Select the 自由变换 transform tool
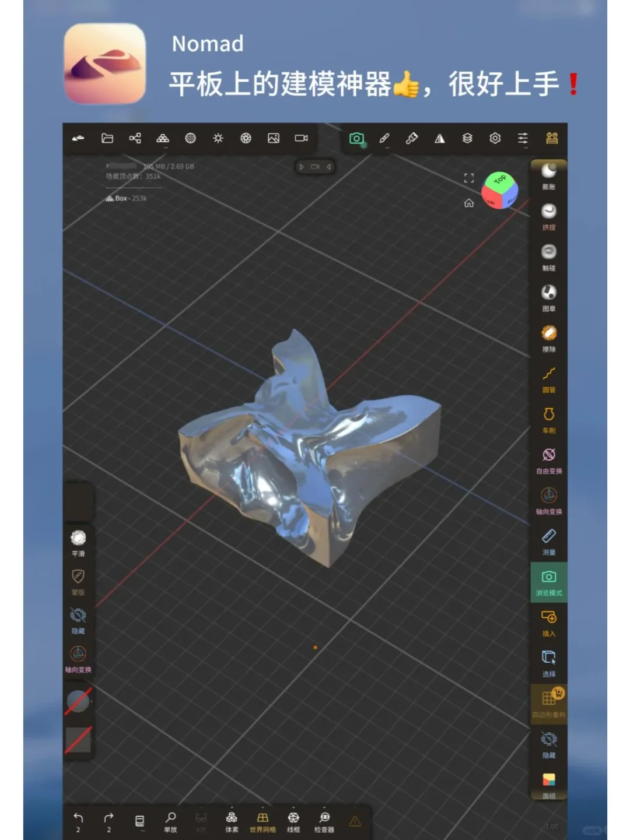630x840 pixels. (x=549, y=461)
